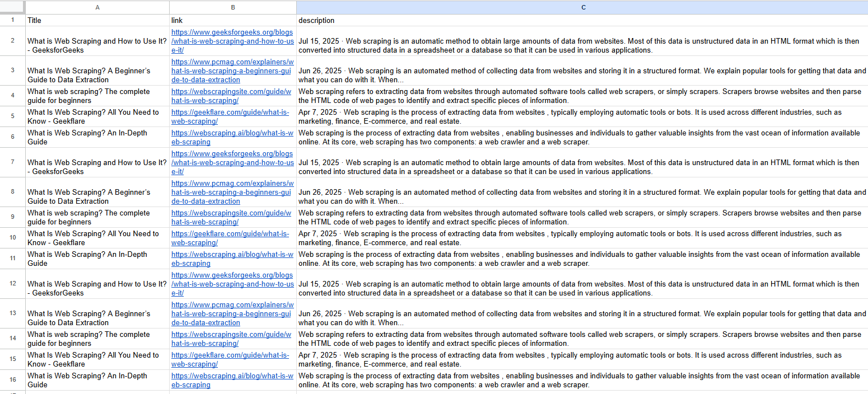Click the highlighted column C header
The width and height of the screenshot is (868, 394).
coord(582,7)
